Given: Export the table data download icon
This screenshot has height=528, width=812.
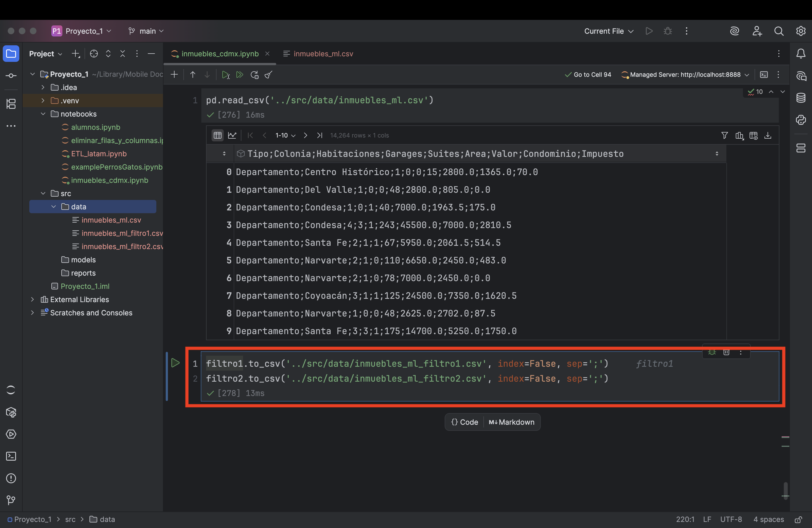Looking at the screenshot, I should [768, 135].
